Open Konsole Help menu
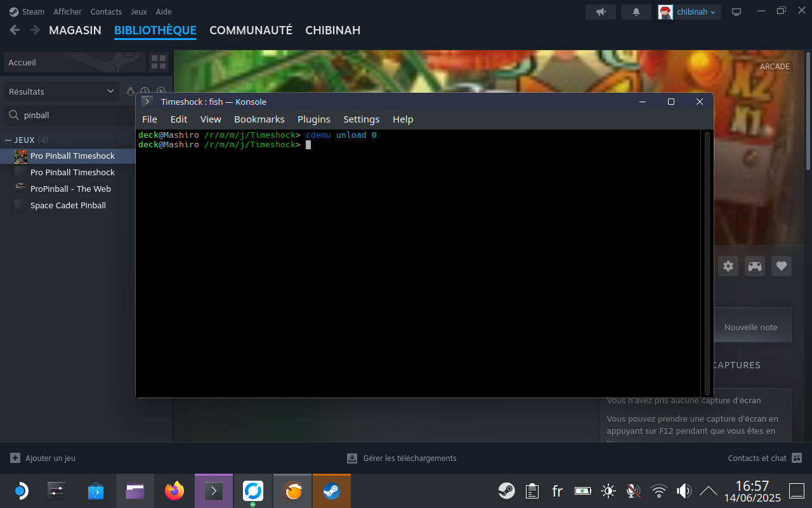 (x=403, y=119)
